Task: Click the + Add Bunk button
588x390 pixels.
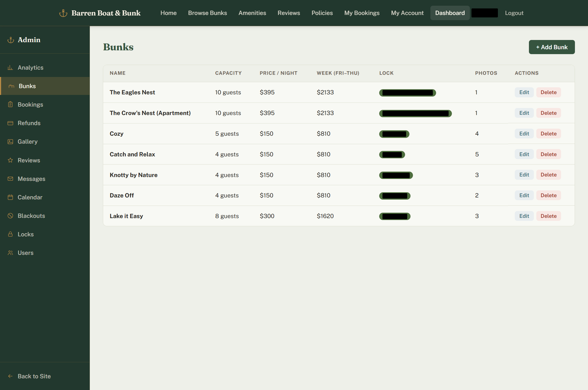Action: (552, 47)
